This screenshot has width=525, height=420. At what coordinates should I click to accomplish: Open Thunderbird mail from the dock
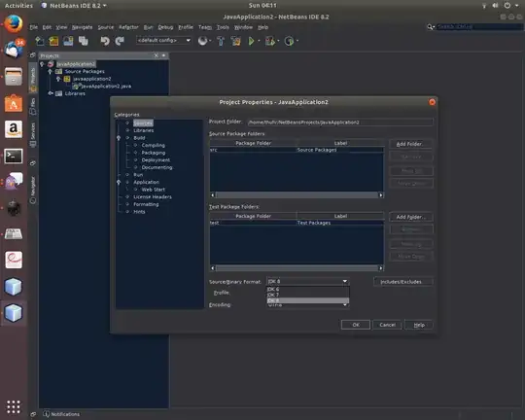(x=14, y=49)
